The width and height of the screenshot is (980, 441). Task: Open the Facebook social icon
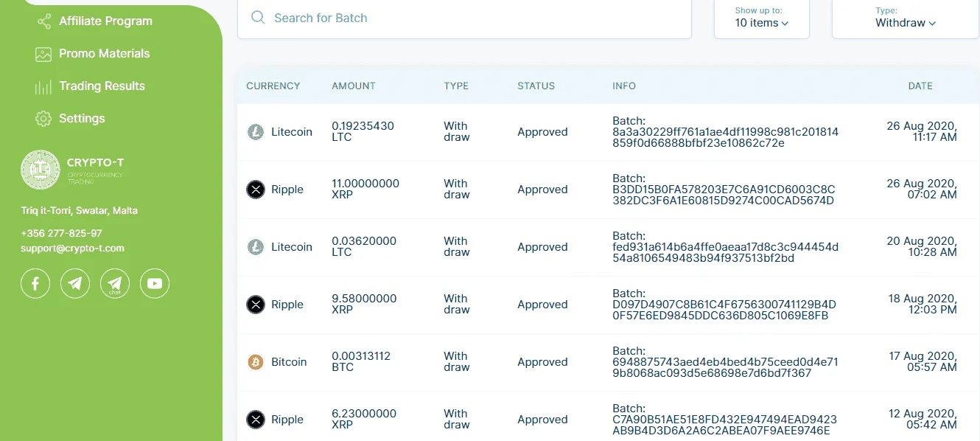pos(35,283)
